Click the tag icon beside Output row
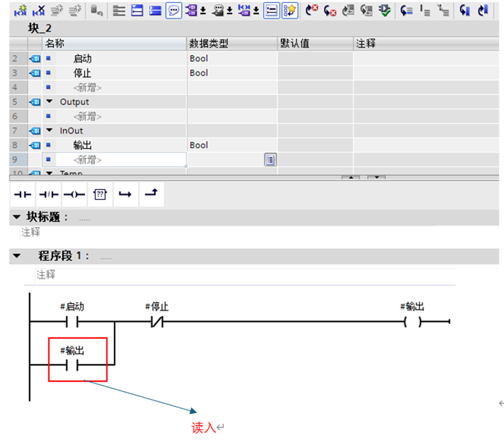 pyautogui.click(x=35, y=102)
